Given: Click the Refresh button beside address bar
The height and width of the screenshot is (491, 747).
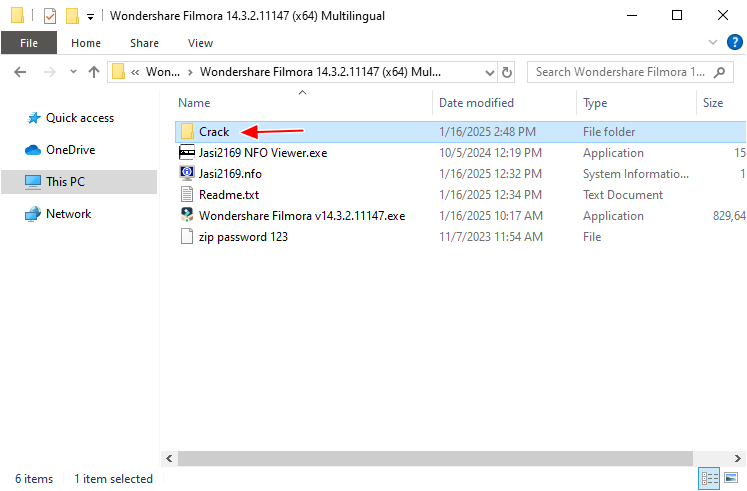Looking at the screenshot, I should (x=507, y=72).
